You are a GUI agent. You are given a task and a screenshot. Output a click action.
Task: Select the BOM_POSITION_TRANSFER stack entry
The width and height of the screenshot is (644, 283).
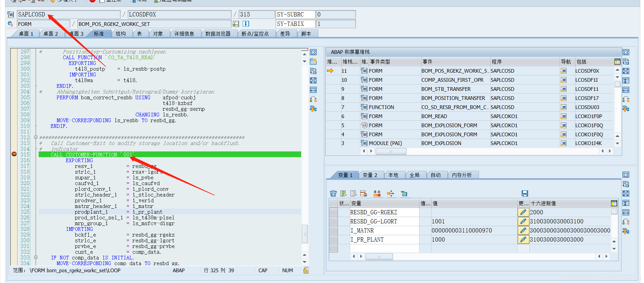453,98
